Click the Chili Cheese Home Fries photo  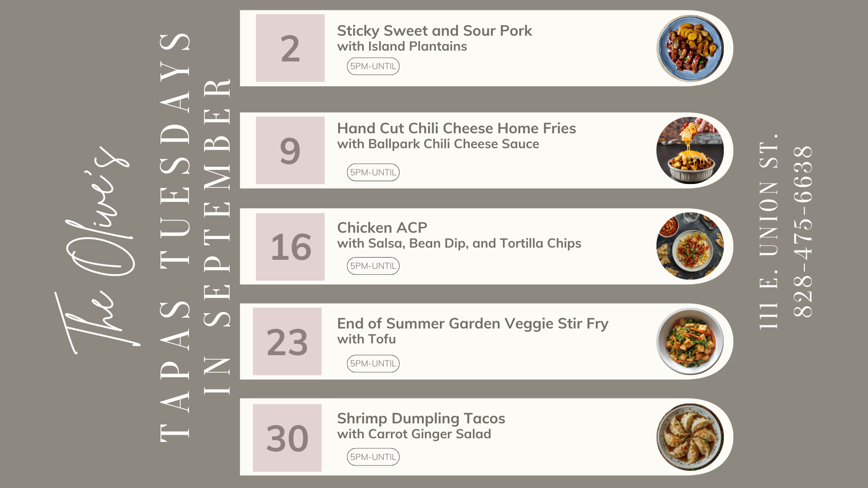690,150
